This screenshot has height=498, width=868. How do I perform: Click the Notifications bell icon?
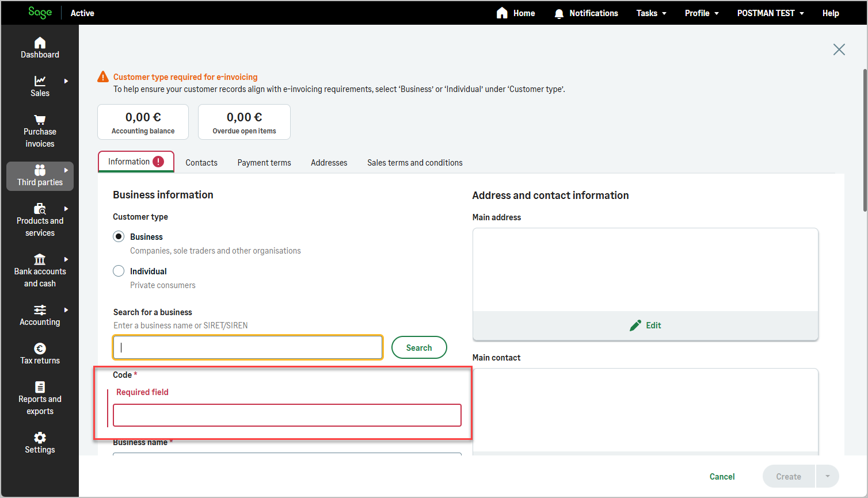click(559, 13)
